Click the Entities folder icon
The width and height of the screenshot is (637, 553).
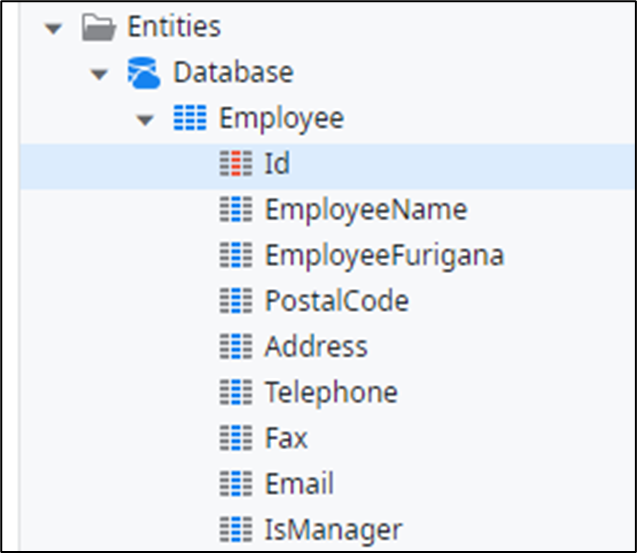pos(97,26)
